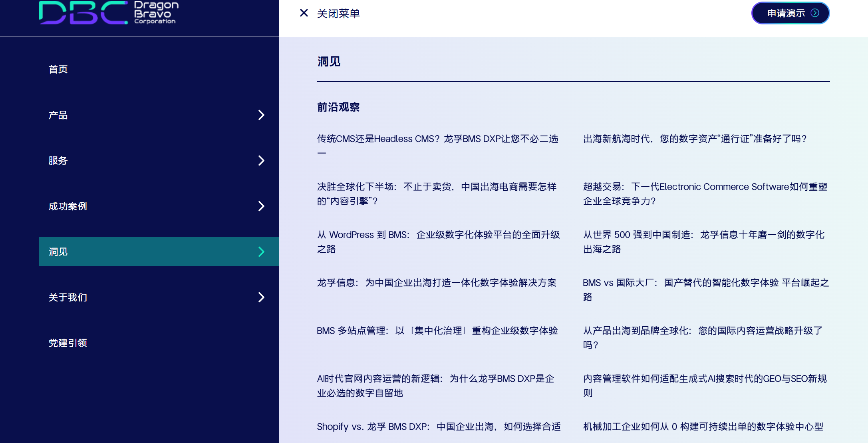Select the highlighted 洞见 menu item
Screen dimensions: 868x443
159,251
